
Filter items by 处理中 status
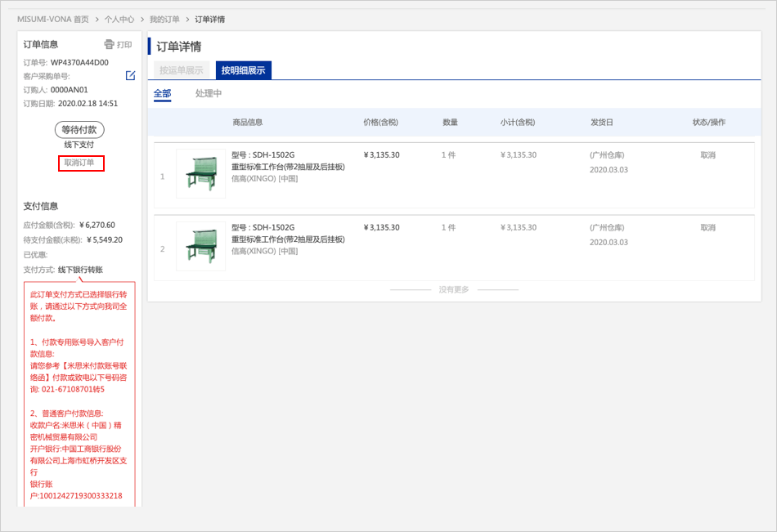coord(209,94)
